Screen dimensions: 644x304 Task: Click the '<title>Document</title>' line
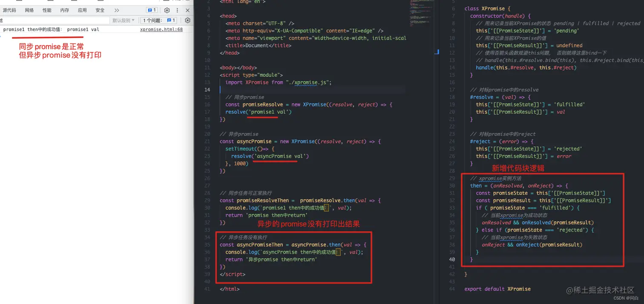tap(258, 45)
